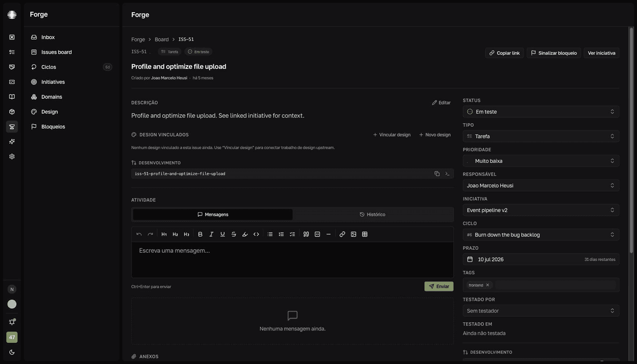Open the ticket icon in left rail
Screen dimensions: 637x364
tap(12, 82)
